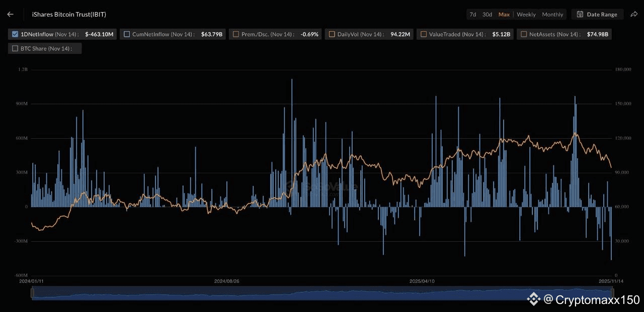644x312 pixels.
Task: Turn on the NetAssets checkbox
Action: tap(524, 35)
